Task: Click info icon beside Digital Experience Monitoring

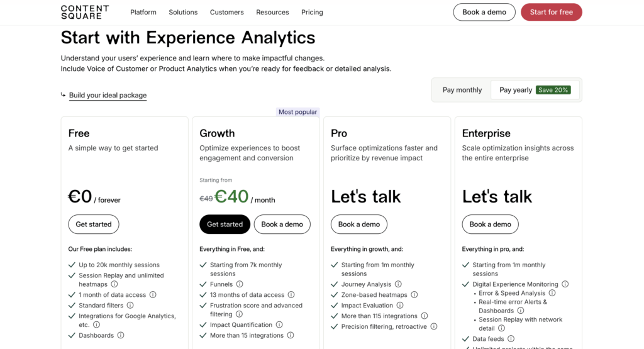Action: pos(565,284)
